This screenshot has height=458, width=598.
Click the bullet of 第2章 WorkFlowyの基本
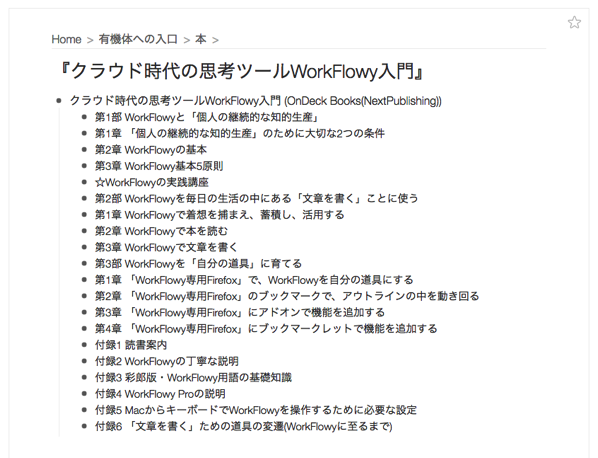[84, 149]
